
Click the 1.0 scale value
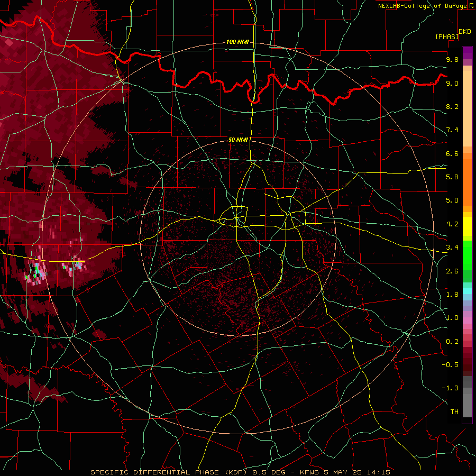(452, 318)
